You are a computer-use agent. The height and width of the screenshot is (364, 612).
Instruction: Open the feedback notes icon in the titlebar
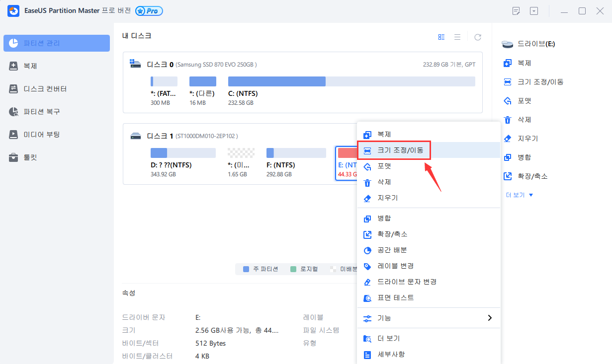pyautogui.click(x=516, y=10)
